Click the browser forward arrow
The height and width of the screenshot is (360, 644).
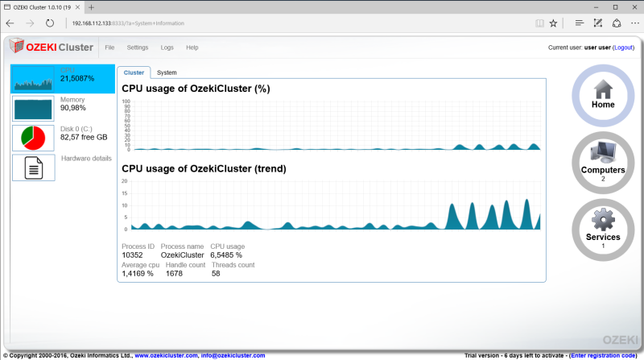[x=30, y=23]
